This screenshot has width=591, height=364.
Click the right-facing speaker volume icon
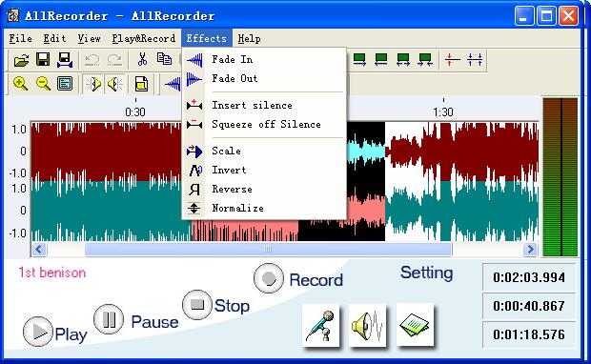[x=93, y=84]
